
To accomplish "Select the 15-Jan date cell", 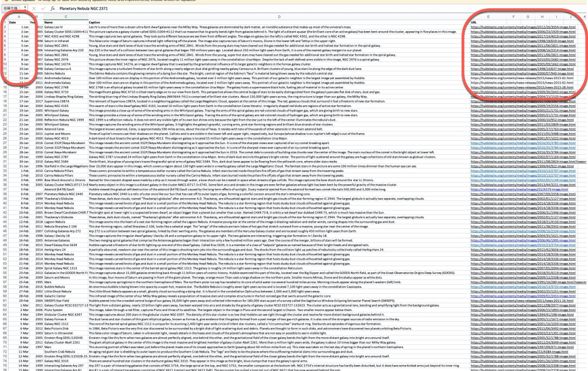I will [19, 92].
